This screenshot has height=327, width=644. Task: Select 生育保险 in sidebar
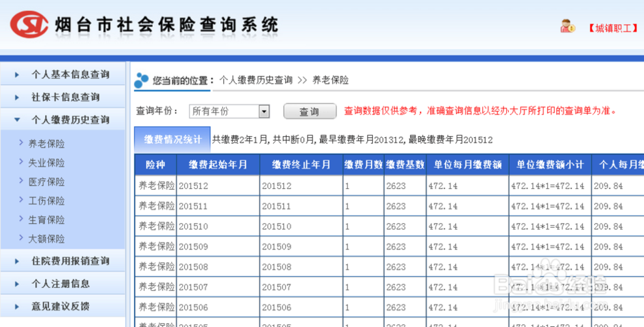46,220
